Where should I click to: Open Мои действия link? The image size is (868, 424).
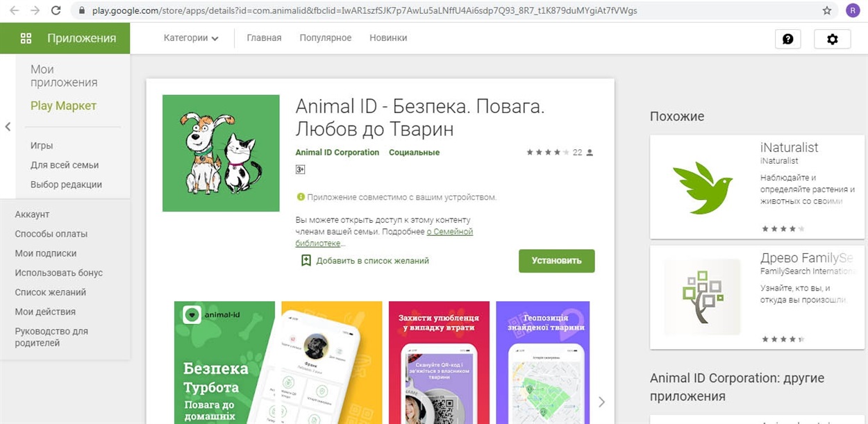pos(45,312)
